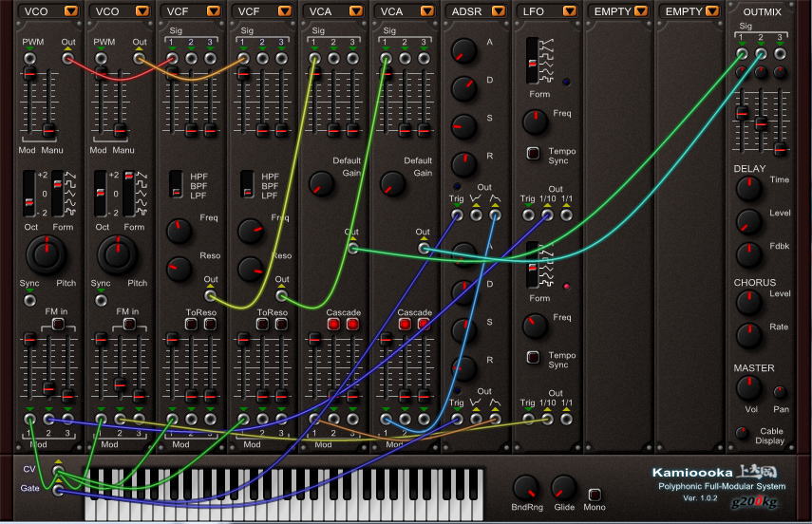812x524 pixels.
Task: Enable Tempo Sync on the lower LFO
Action: [x=533, y=357]
